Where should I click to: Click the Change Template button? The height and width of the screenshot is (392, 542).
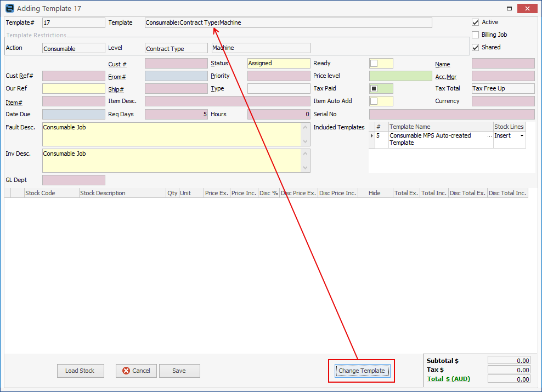click(x=362, y=371)
